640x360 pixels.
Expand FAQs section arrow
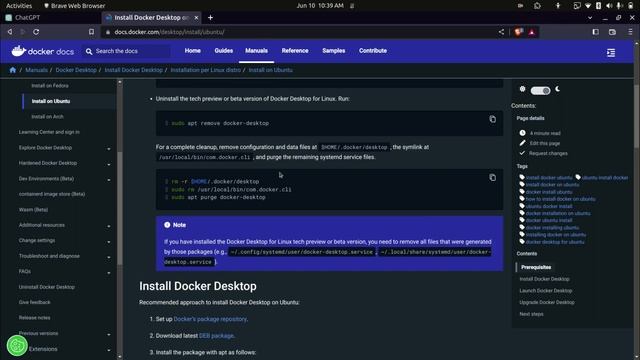[x=109, y=273]
